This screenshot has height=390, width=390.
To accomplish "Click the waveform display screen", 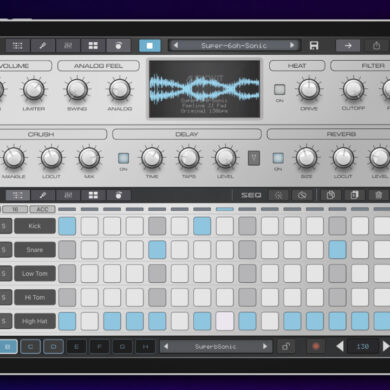I will pyautogui.click(x=204, y=89).
